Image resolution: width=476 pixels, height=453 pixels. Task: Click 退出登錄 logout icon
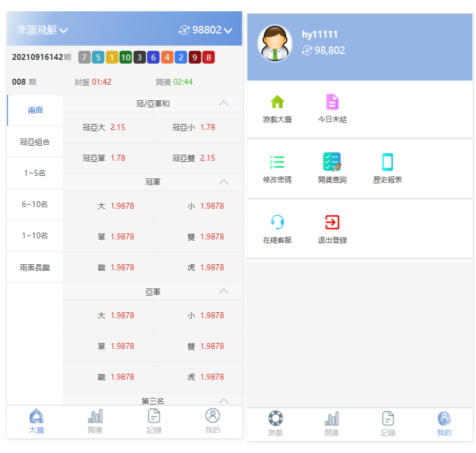click(332, 222)
